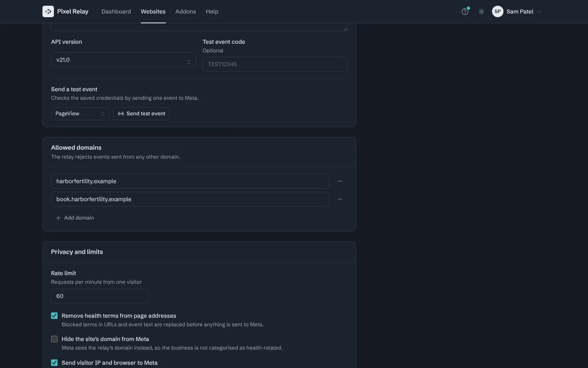
Task: Toggle Send visitor IP and browser to Meta
Action: click(54, 363)
